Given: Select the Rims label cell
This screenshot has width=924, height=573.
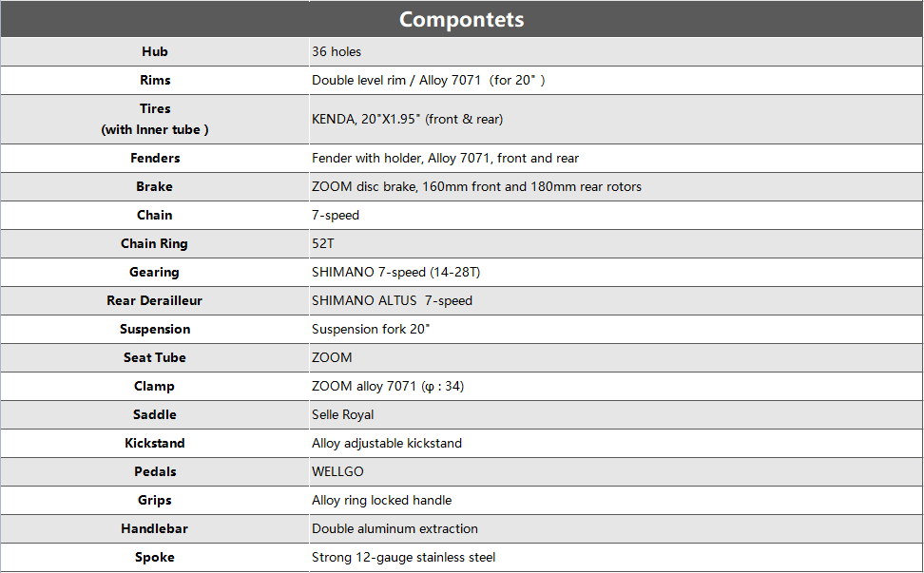Looking at the screenshot, I should (x=154, y=80).
